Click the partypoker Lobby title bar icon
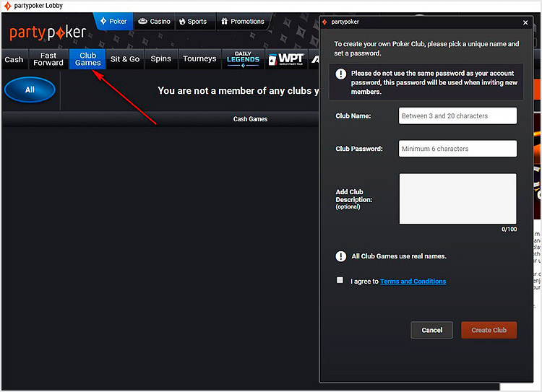542x392 pixels. pos(7,6)
